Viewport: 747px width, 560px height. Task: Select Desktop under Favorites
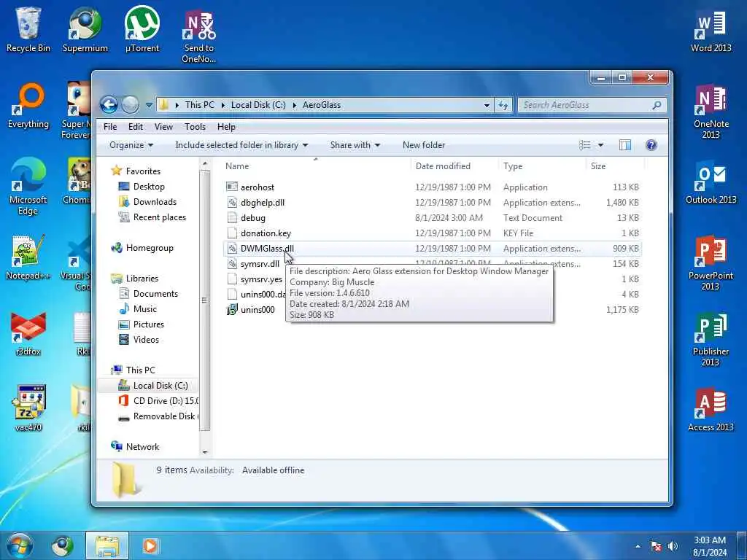point(142,187)
